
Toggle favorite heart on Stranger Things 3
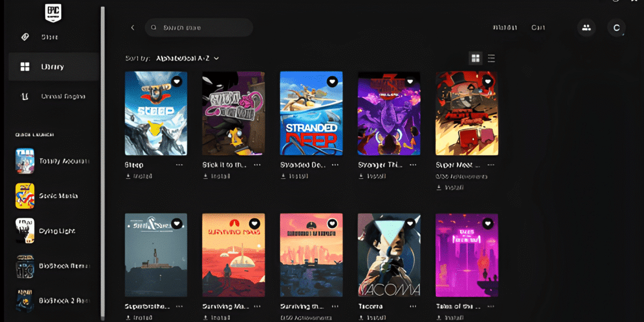410,82
